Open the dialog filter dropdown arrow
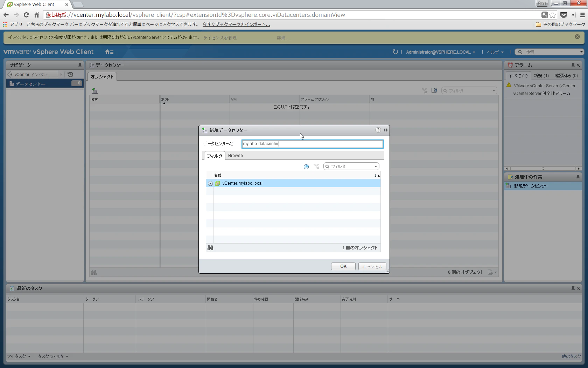Image resolution: width=588 pixels, height=368 pixels. coord(376,166)
